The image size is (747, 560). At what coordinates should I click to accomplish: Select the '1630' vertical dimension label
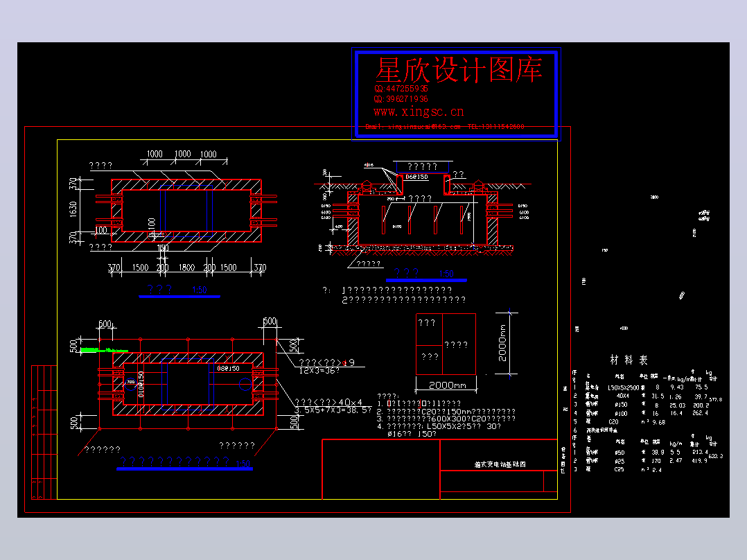click(x=73, y=209)
